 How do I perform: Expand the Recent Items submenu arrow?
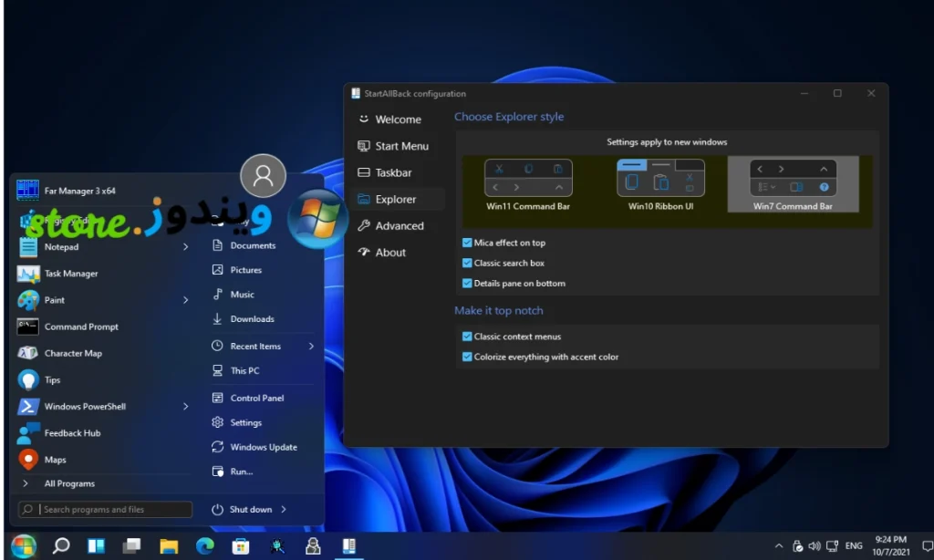point(311,347)
